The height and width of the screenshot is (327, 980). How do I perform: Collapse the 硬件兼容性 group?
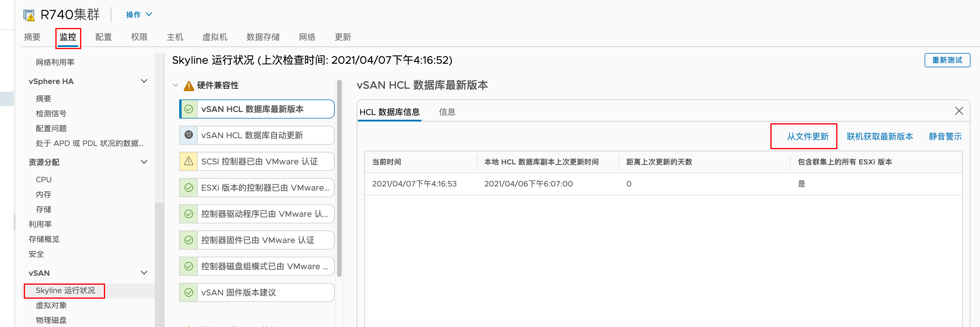click(176, 85)
